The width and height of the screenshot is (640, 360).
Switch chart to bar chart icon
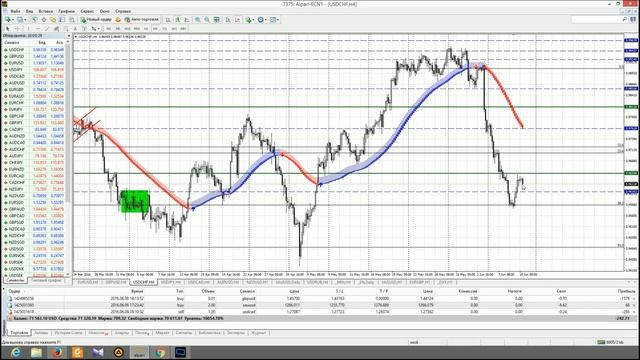[x=168, y=20]
